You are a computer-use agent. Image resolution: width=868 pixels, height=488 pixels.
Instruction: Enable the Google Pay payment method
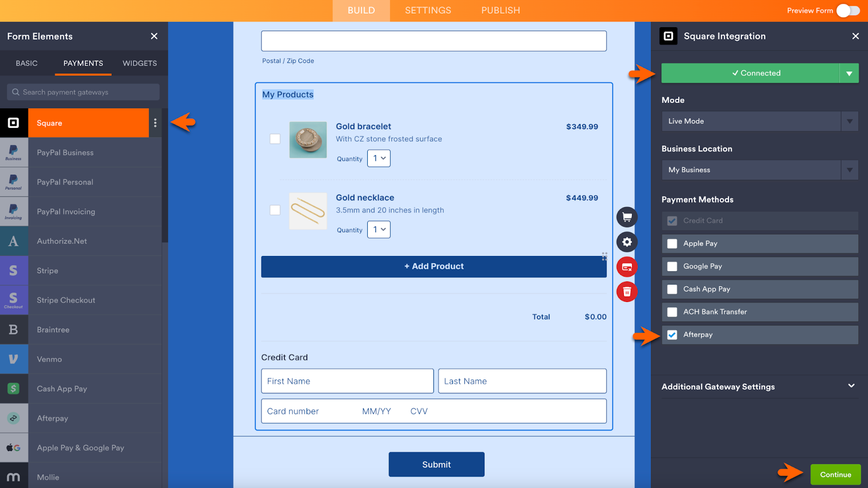tap(672, 266)
